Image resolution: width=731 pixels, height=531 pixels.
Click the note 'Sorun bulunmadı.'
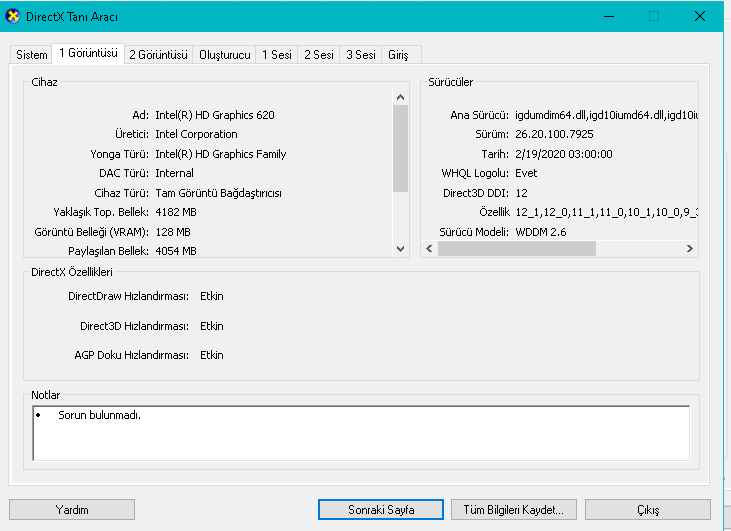point(99,415)
